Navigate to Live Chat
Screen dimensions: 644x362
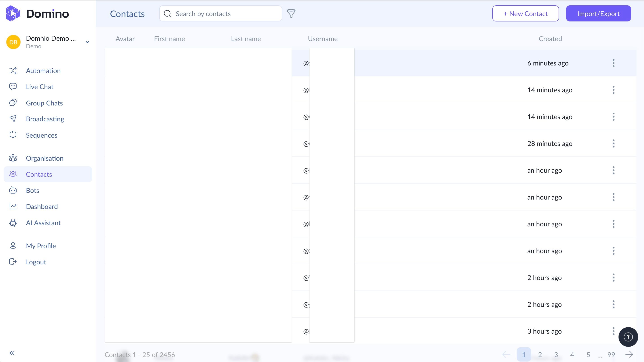tap(40, 87)
